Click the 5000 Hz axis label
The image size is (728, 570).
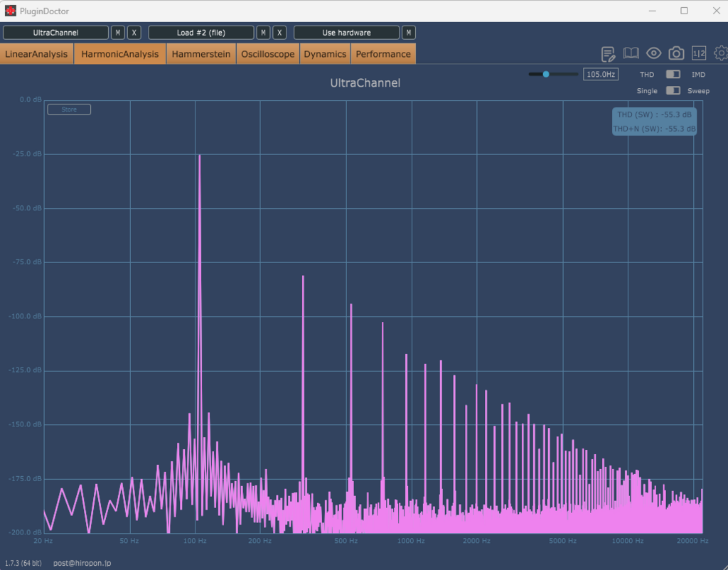pos(562,541)
